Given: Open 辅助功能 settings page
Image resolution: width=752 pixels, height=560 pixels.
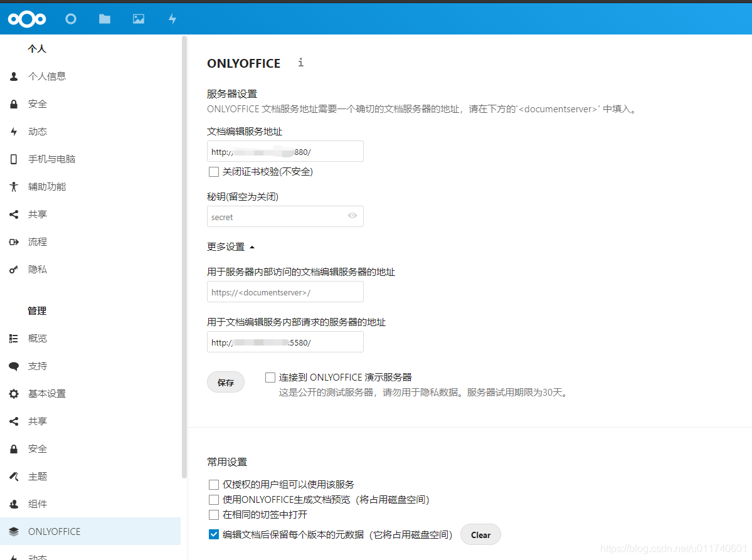Looking at the screenshot, I should [x=47, y=186].
